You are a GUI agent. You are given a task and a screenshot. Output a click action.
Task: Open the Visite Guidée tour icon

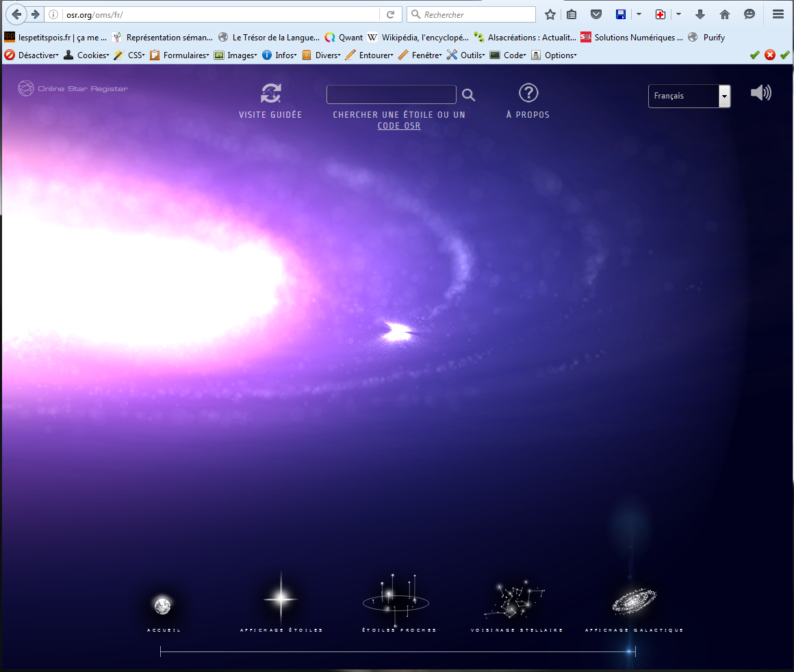click(270, 94)
